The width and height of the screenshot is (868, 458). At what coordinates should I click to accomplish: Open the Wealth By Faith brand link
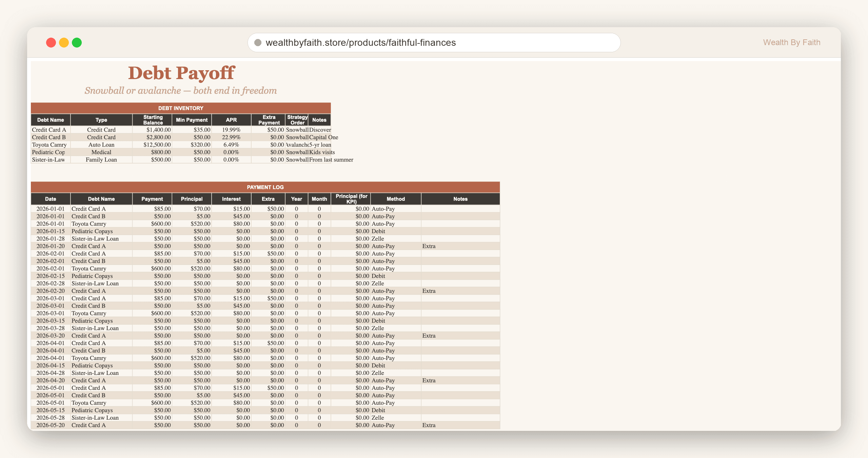point(791,42)
